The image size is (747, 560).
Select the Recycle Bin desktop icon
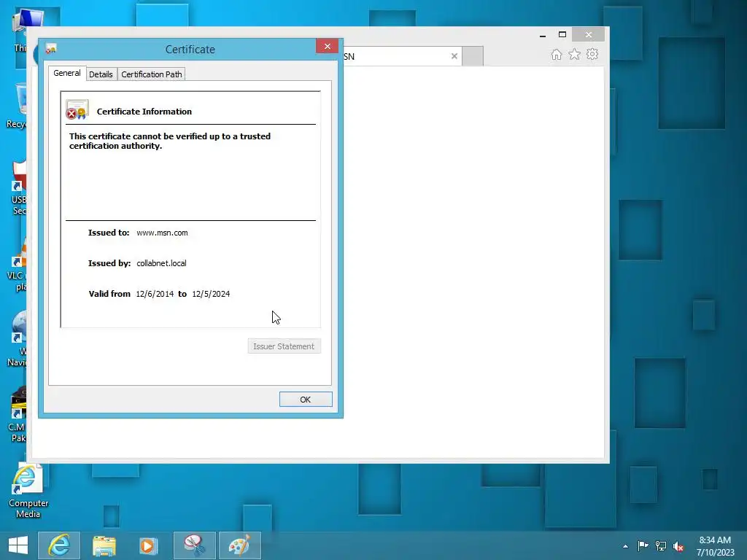tap(16, 106)
